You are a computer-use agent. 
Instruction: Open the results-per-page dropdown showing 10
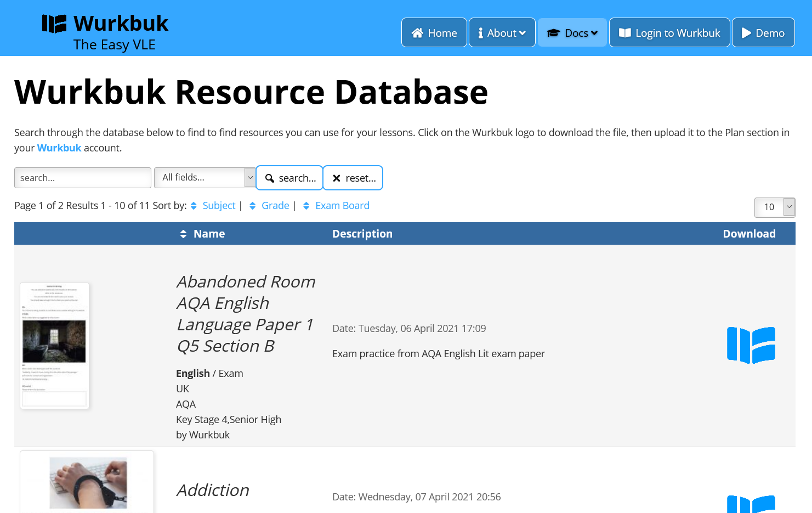click(x=775, y=207)
